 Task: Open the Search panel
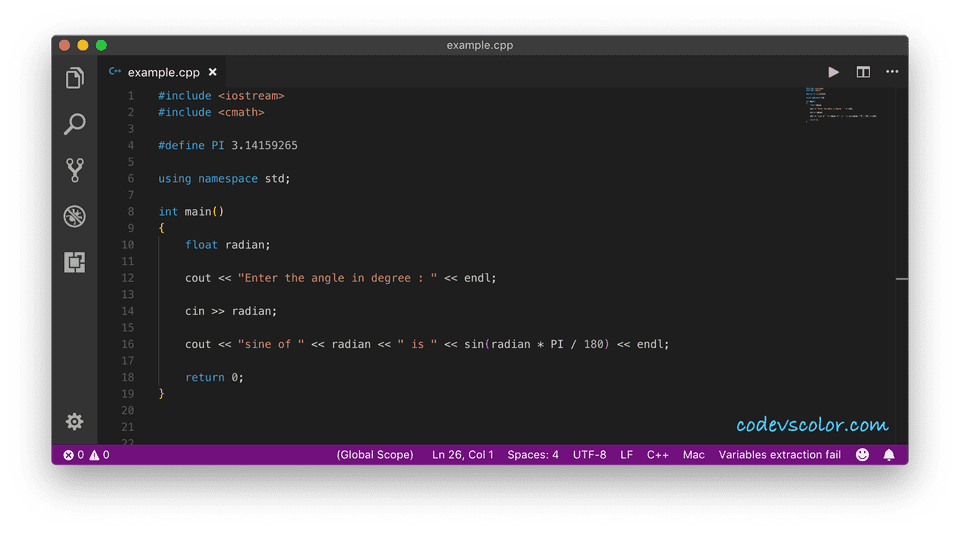tap(75, 124)
